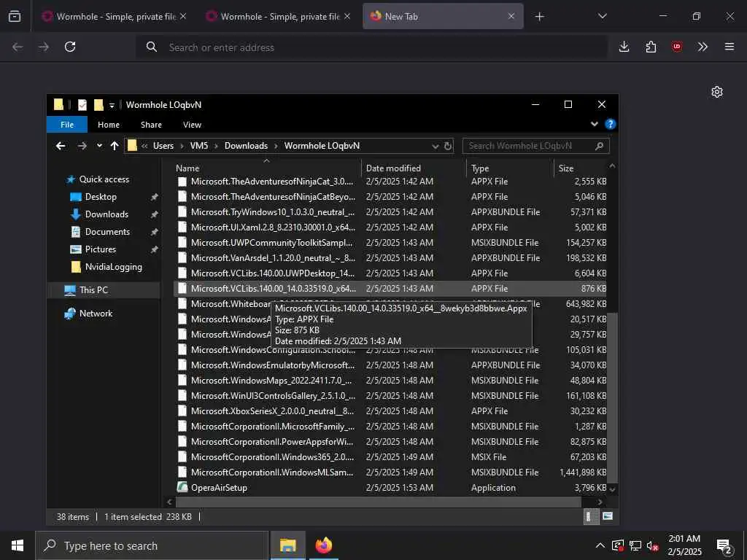Open Firefox from the taskbar
Screen dimensions: 747x560
pyautogui.click(x=323, y=545)
